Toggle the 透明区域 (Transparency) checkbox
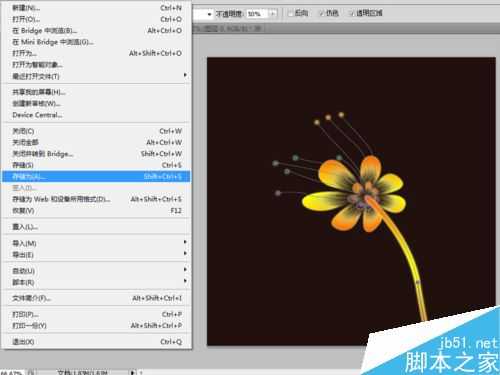This screenshot has width=500, height=375. click(351, 13)
